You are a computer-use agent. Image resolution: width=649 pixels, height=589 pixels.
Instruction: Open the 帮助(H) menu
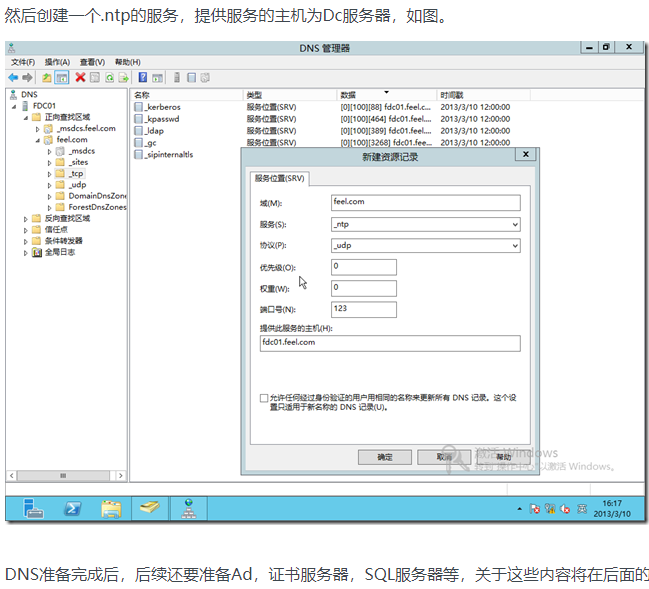click(128, 62)
